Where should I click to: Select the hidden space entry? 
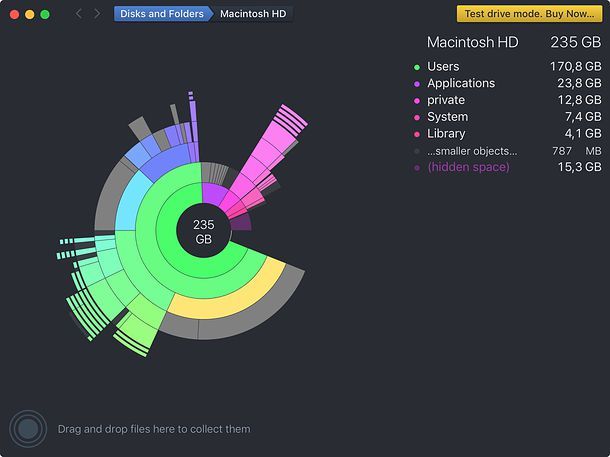coord(507,167)
